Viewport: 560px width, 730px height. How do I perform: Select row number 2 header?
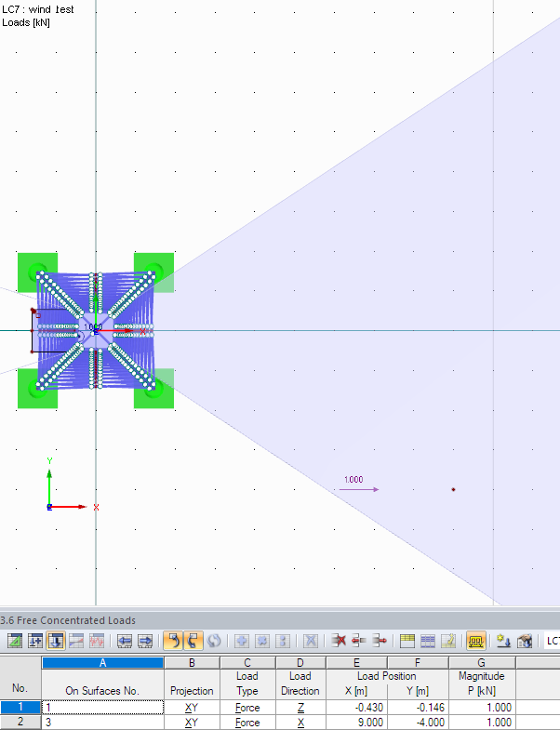click(20, 722)
